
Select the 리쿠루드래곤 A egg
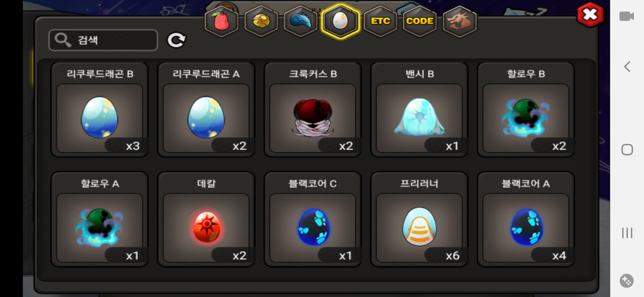206,110
